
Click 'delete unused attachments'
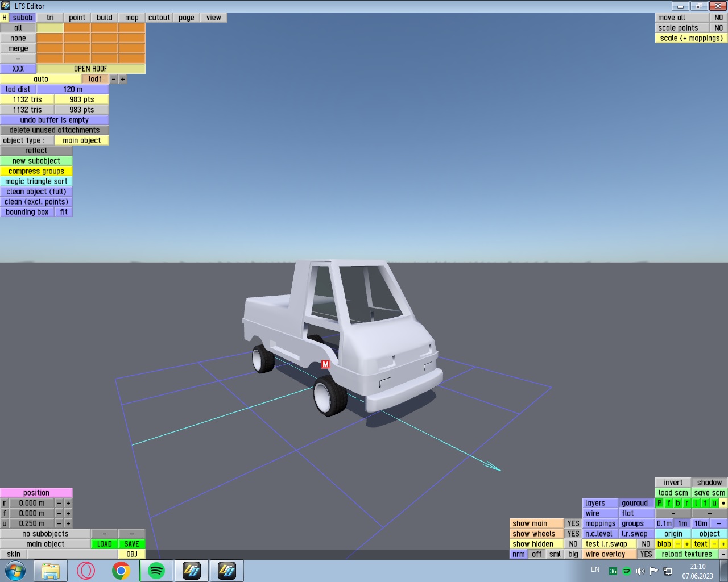[55, 130]
